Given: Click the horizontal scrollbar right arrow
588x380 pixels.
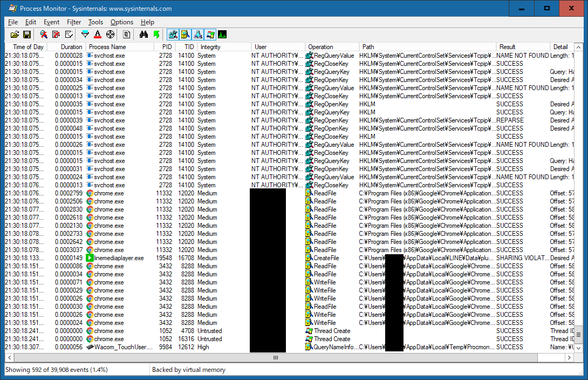Looking at the screenshot, I should point(570,357).
